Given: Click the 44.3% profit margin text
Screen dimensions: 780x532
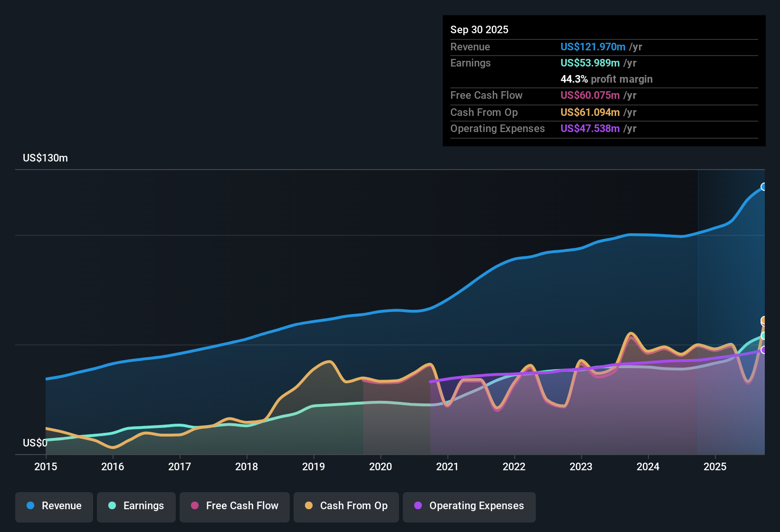Looking at the screenshot, I should click(x=607, y=79).
